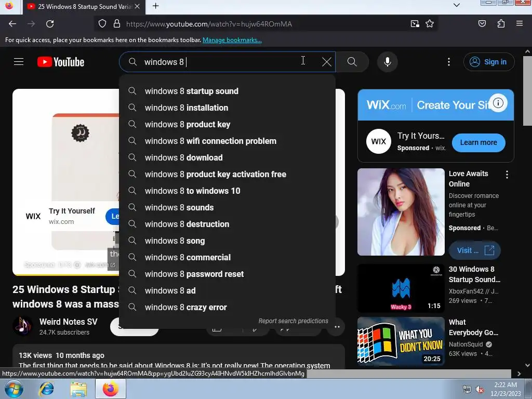532x399 pixels.
Task: Open the more actions button under video
Action: 336,327
